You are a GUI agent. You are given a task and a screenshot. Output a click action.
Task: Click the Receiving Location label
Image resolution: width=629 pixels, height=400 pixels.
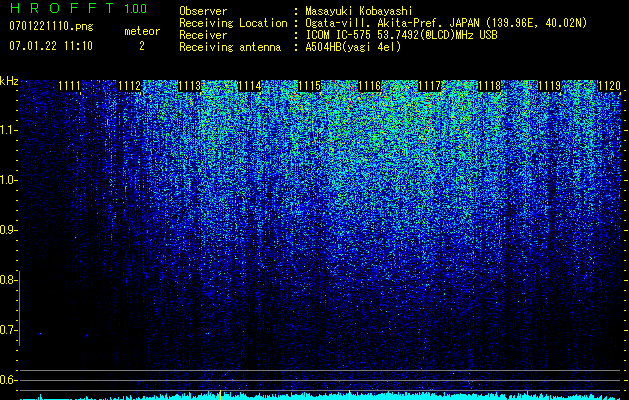pos(233,23)
